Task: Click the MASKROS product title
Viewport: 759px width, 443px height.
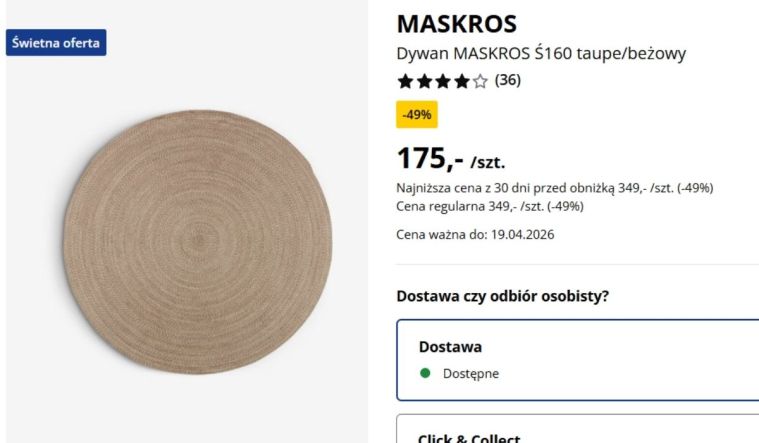Action: (x=456, y=24)
